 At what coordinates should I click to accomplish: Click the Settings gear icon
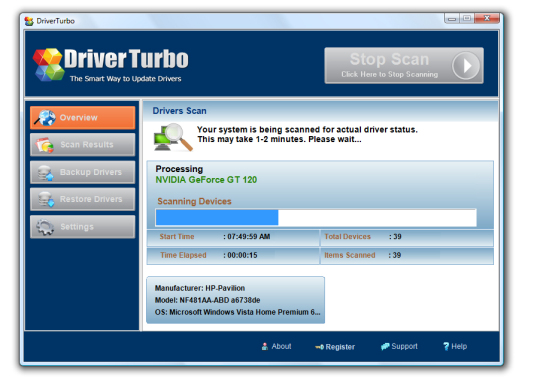tap(45, 227)
